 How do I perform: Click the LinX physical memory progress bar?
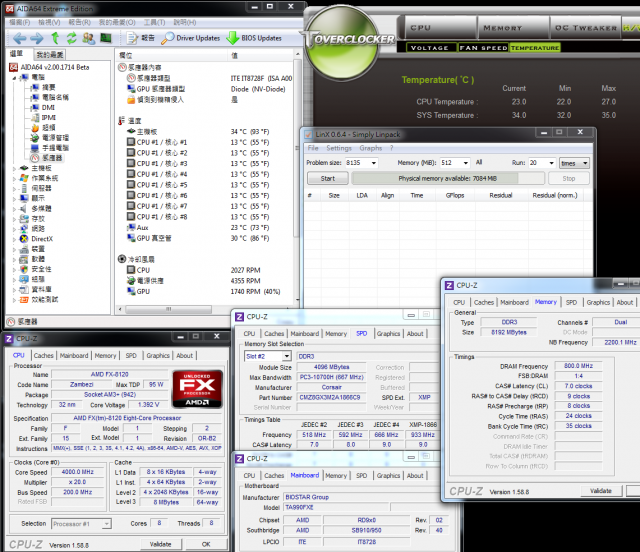(x=448, y=178)
